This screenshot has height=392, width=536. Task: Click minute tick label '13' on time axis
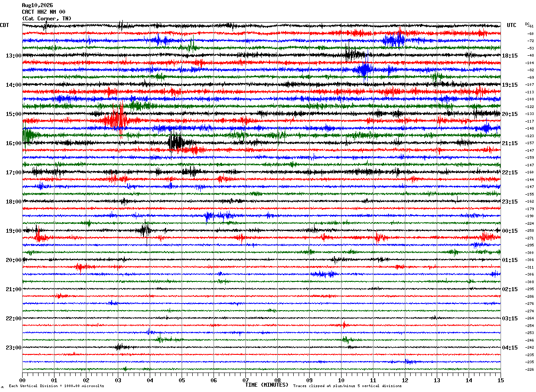click(x=437, y=380)
